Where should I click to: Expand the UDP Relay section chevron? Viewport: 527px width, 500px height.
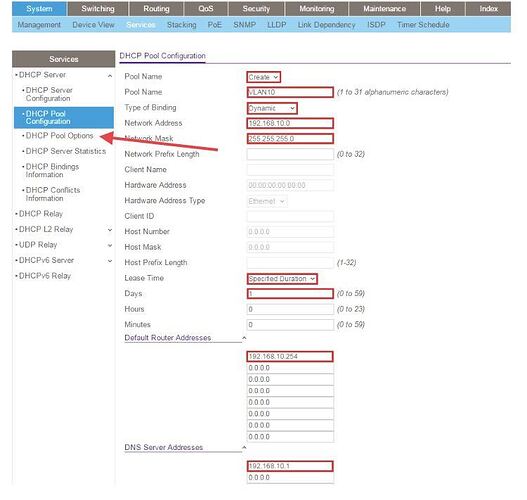tap(110, 246)
